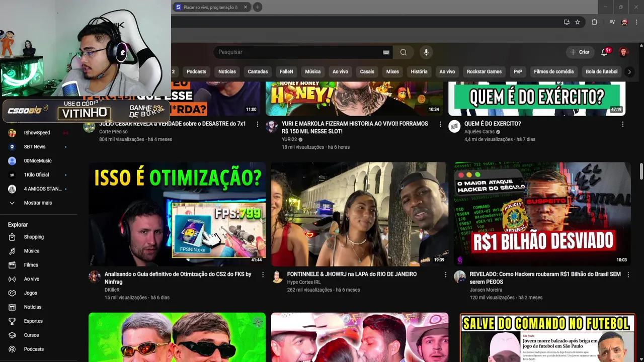Screen dimensions: 644x362
Task: Select the FalleN filter chip
Action: coord(286,72)
